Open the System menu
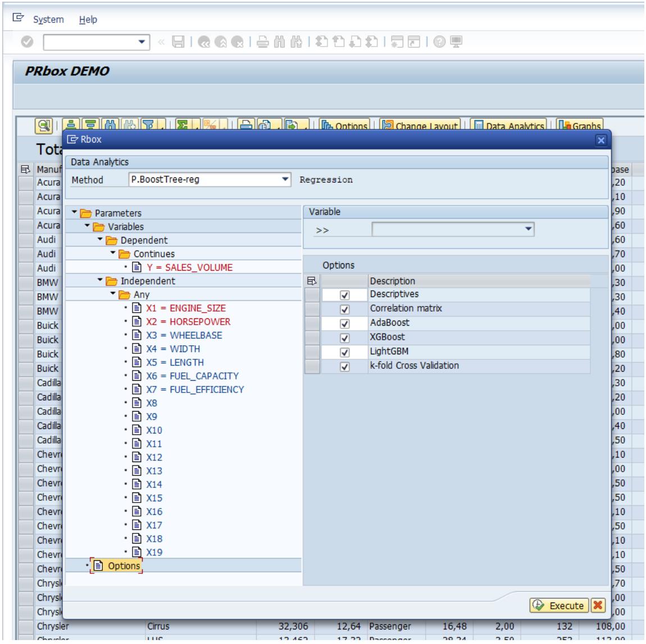This screenshot has width=646, height=644. [48, 20]
